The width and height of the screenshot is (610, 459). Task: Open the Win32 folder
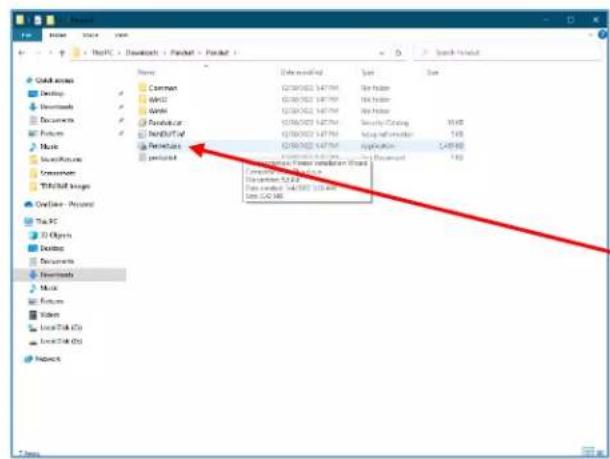click(153, 100)
